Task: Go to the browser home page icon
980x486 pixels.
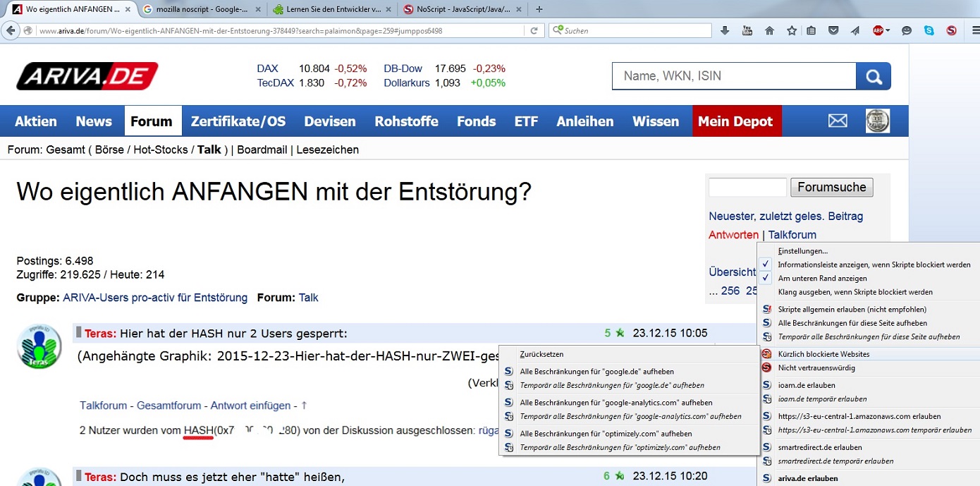Action: [x=769, y=30]
